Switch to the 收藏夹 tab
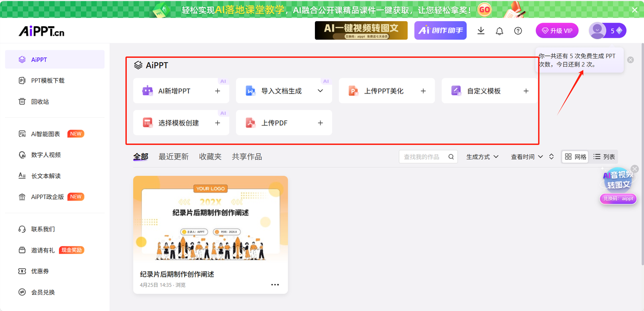This screenshot has width=644, height=311. (x=210, y=157)
